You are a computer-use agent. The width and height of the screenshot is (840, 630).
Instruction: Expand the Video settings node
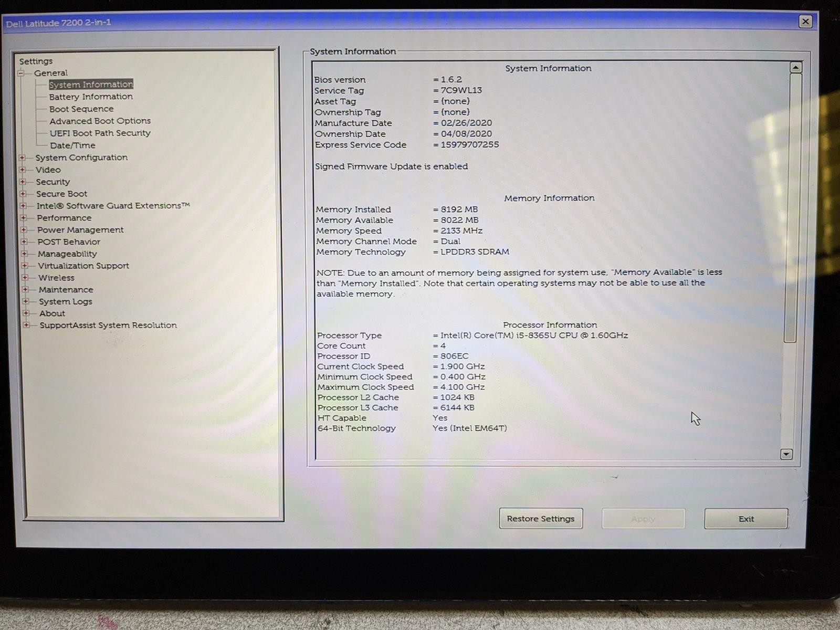(x=22, y=170)
